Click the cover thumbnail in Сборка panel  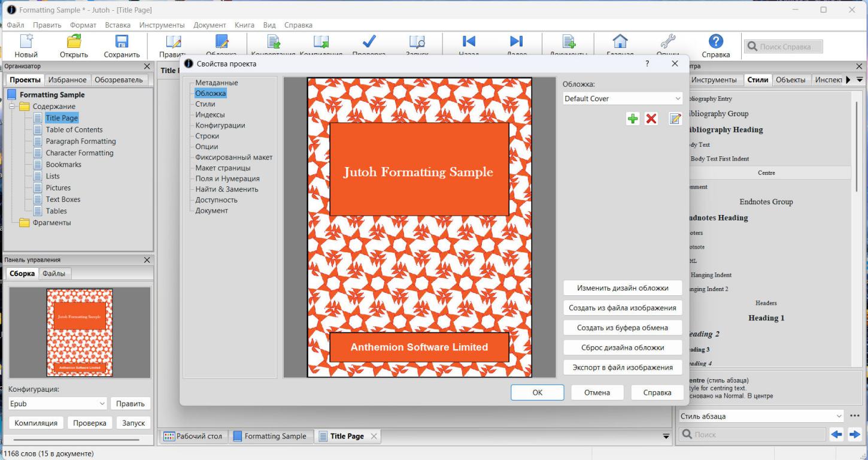tap(80, 332)
